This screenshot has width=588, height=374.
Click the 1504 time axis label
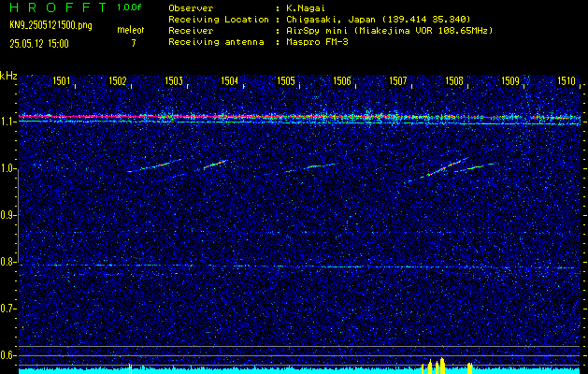click(230, 80)
